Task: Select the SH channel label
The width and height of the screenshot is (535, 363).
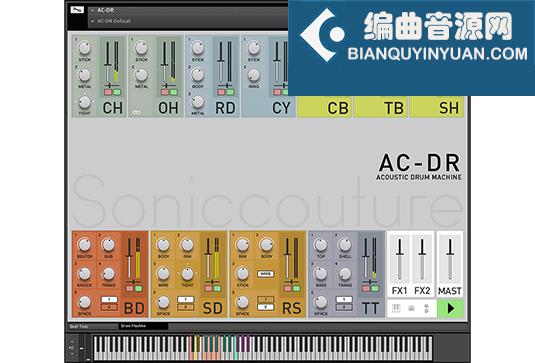Action: tap(449, 108)
